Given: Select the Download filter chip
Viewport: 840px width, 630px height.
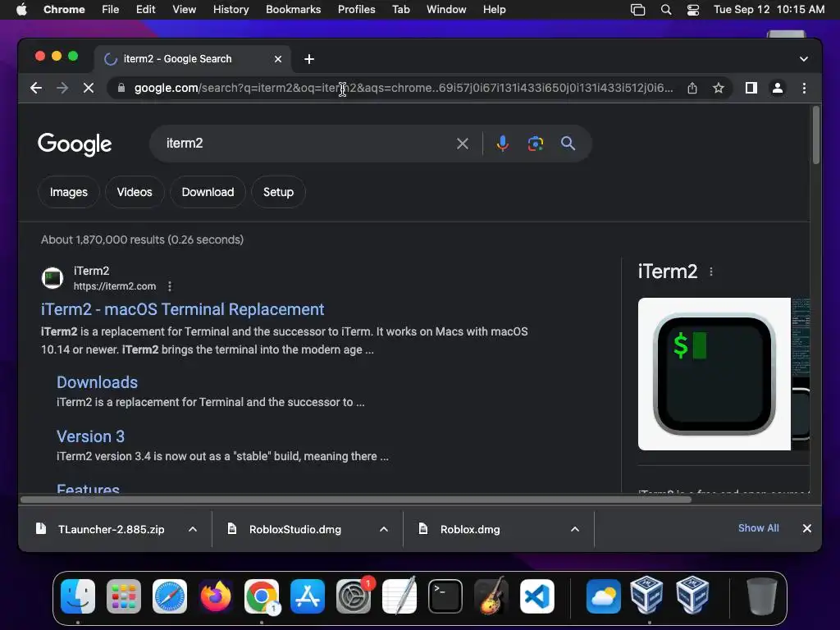Looking at the screenshot, I should point(208,192).
